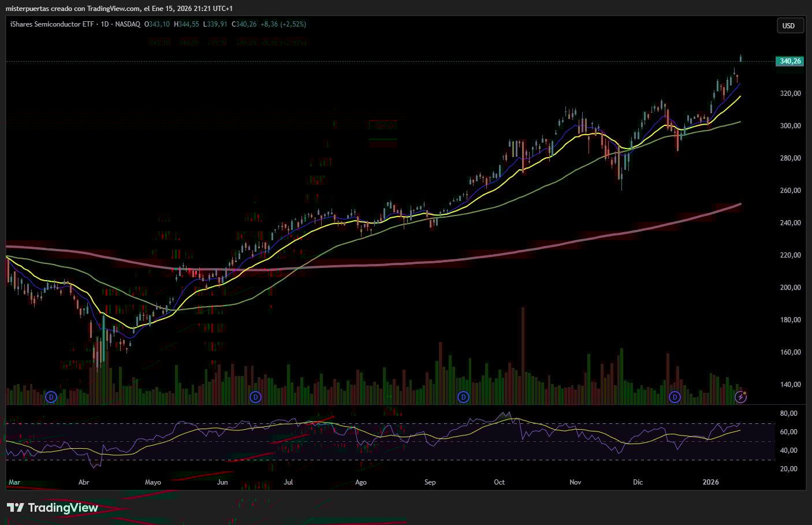Click the 260,00 price axis label
This screenshot has height=525, width=812.
791,191
